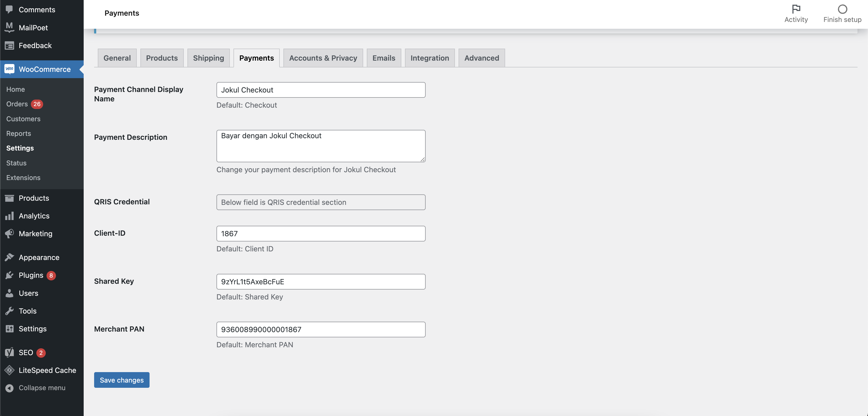Image resolution: width=868 pixels, height=416 pixels.
Task: Click the Orders count badge 26
Action: pyautogui.click(x=37, y=104)
